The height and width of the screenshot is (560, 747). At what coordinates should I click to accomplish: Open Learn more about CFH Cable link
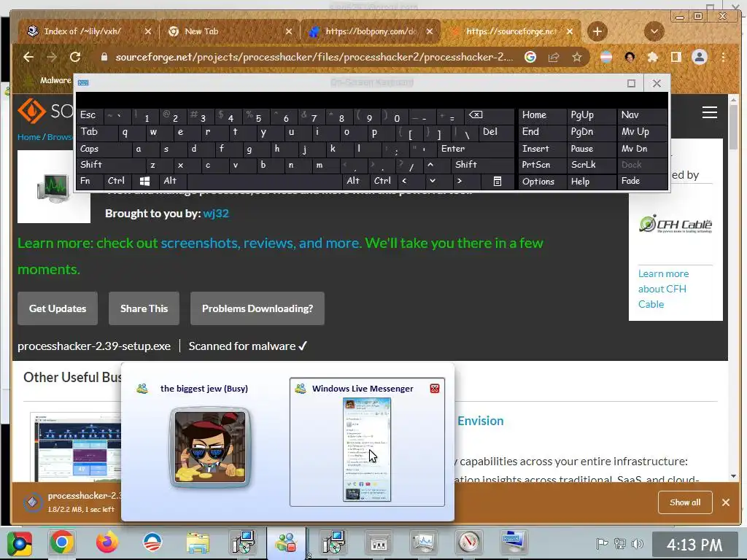click(663, 289)
